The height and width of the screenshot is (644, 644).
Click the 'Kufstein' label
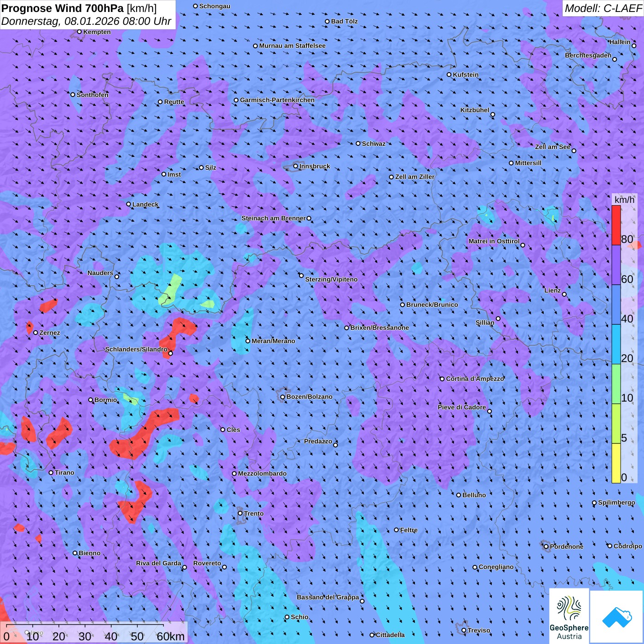[x=466, y=75]
